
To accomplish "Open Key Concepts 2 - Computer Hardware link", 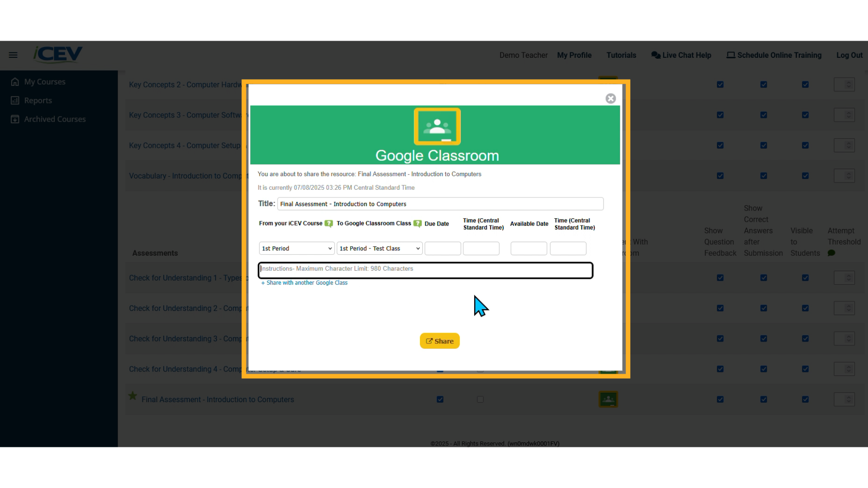I will pos(185,84).
